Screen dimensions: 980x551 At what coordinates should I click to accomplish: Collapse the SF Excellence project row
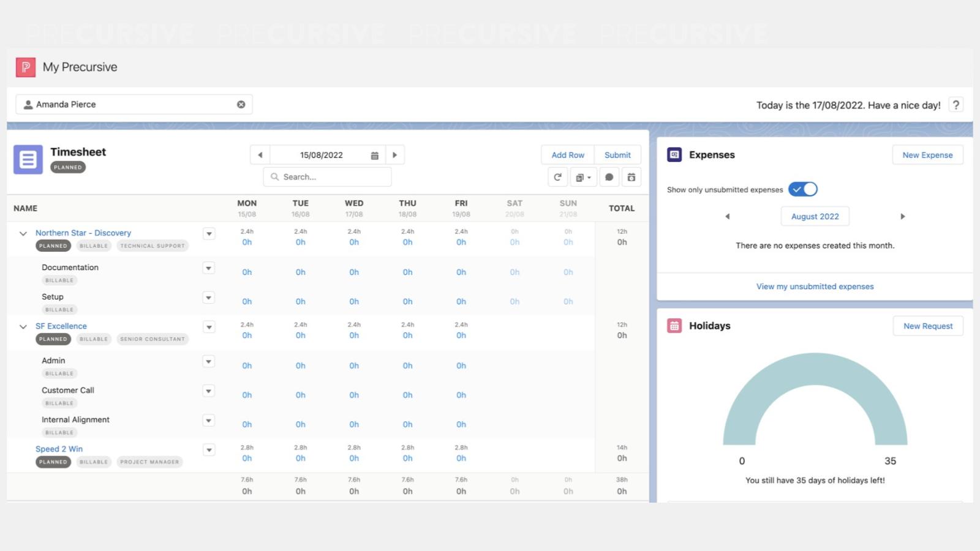[x=23, y=327]
